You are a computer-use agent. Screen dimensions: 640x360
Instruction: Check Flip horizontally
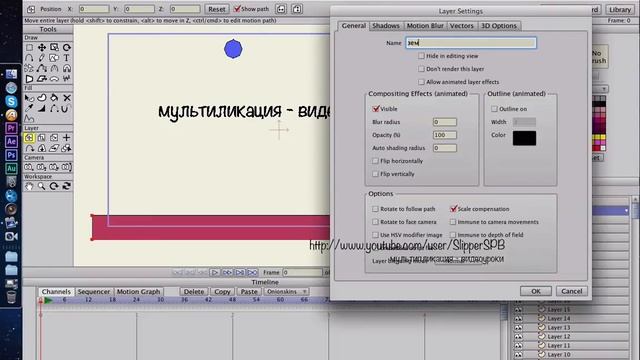tap(375, 161)
